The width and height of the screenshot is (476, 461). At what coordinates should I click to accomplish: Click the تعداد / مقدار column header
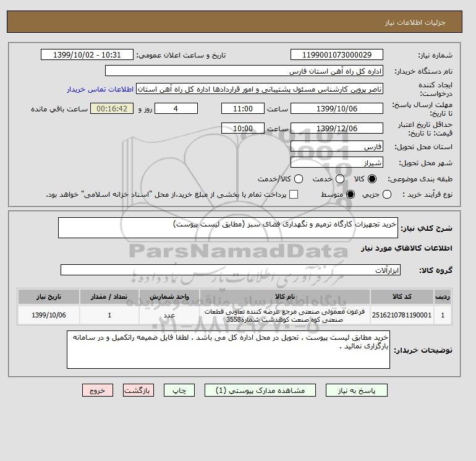click(109, 296)
